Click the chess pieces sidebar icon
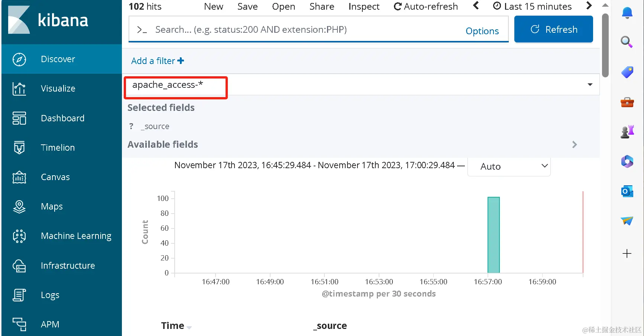The height and width of the screenshot is (336, 644). 627,131
